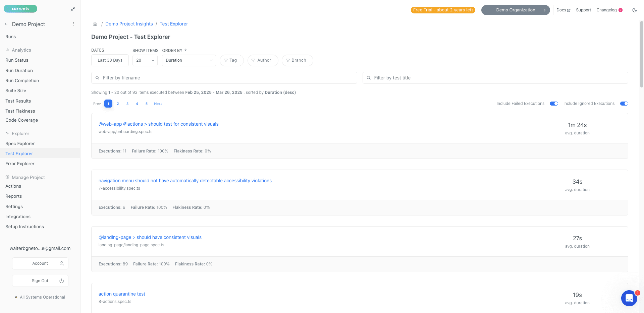Toggle Include Ignored Executions switch
Viewport: 644px width, 313px height.
click(624, 104)
